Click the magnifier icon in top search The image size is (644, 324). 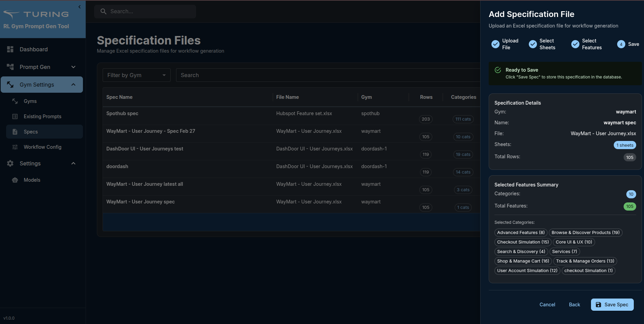coord(103,12)
